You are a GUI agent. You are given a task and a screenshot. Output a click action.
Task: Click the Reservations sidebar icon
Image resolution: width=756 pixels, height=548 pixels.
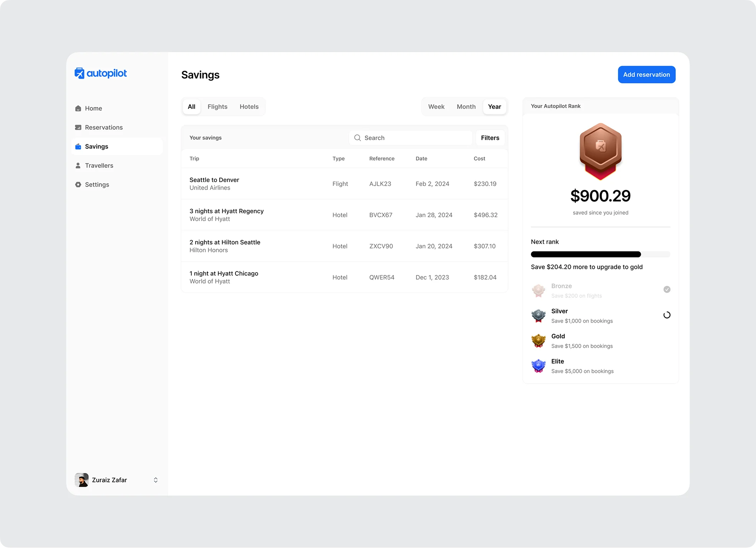pos(78,127)
